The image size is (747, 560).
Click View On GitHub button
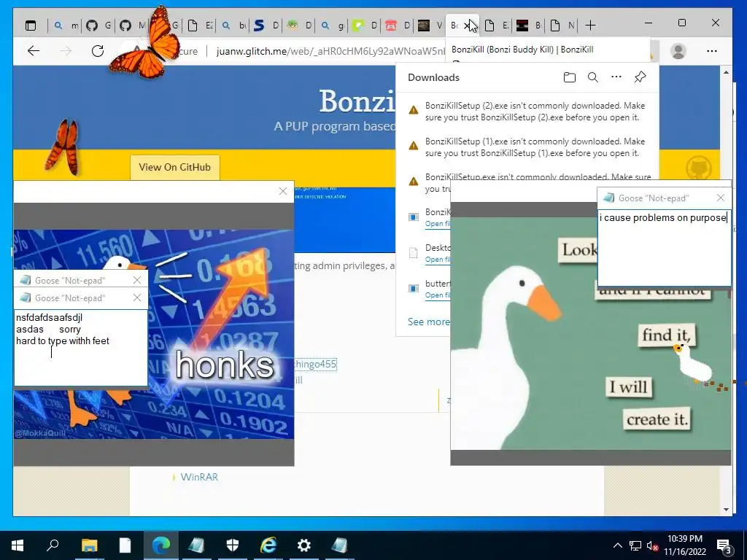coord(175,167)
